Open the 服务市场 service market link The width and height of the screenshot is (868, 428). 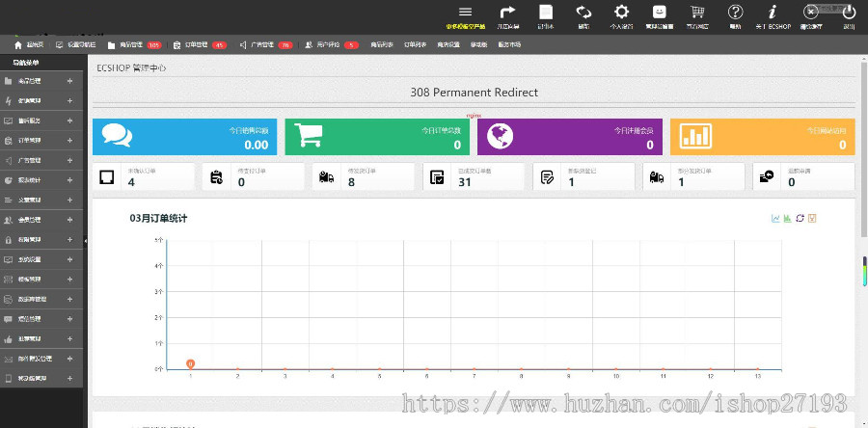[x=509, y=45]
